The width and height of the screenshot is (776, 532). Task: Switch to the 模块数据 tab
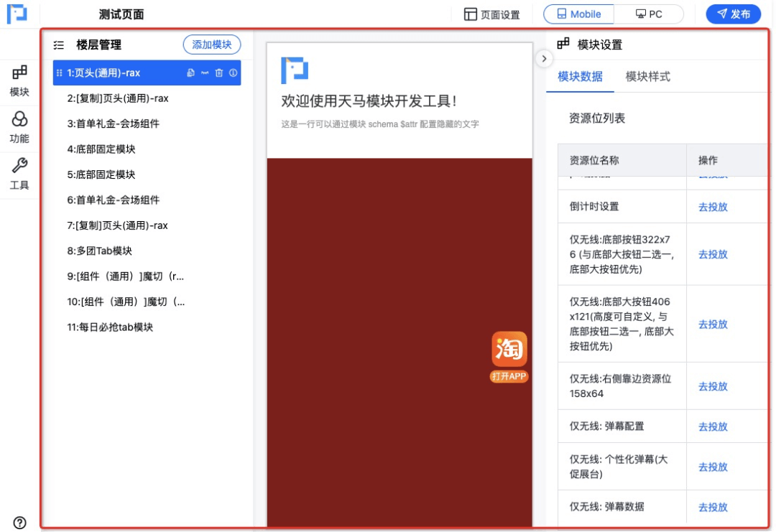580,77
